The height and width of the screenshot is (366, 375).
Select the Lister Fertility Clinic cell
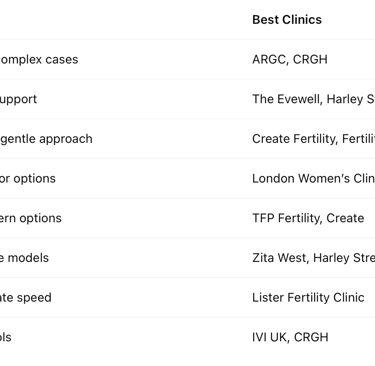coord(308,297)
